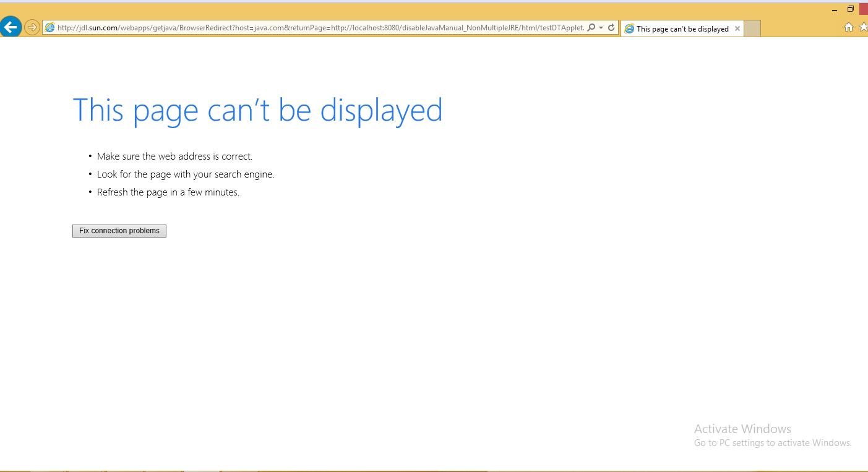The height and width of the screenshot is (472, 868).
Task: Open Favorites with the star icon
Action: (864, 27)
